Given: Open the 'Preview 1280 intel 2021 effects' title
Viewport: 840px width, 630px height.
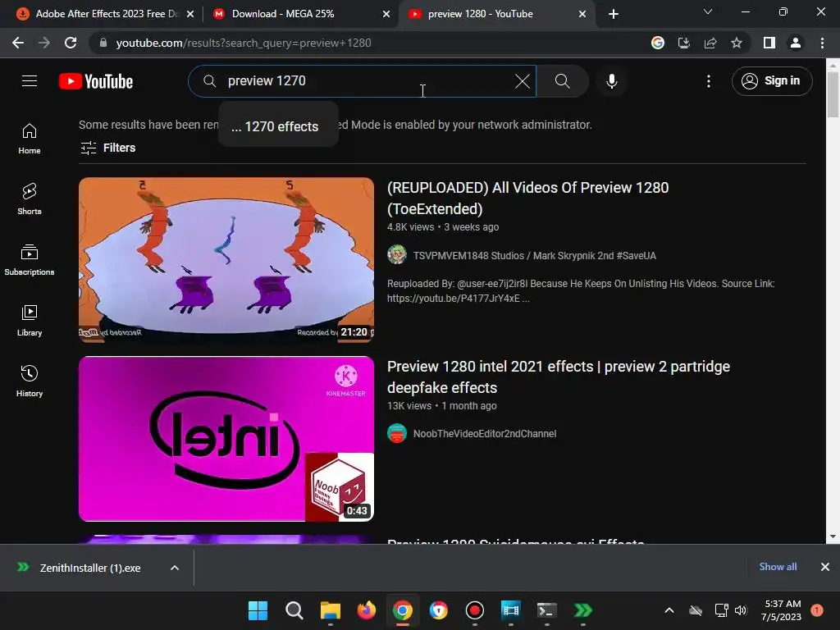Looking at the screenshot, I should click(558, 377).
